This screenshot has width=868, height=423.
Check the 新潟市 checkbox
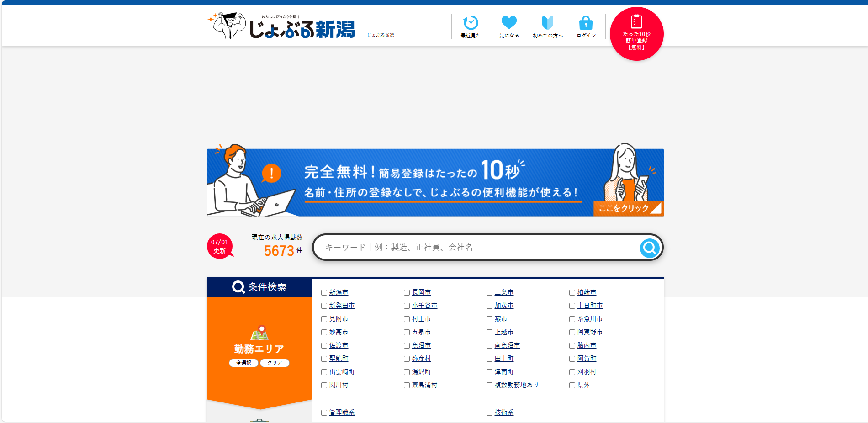324,293
